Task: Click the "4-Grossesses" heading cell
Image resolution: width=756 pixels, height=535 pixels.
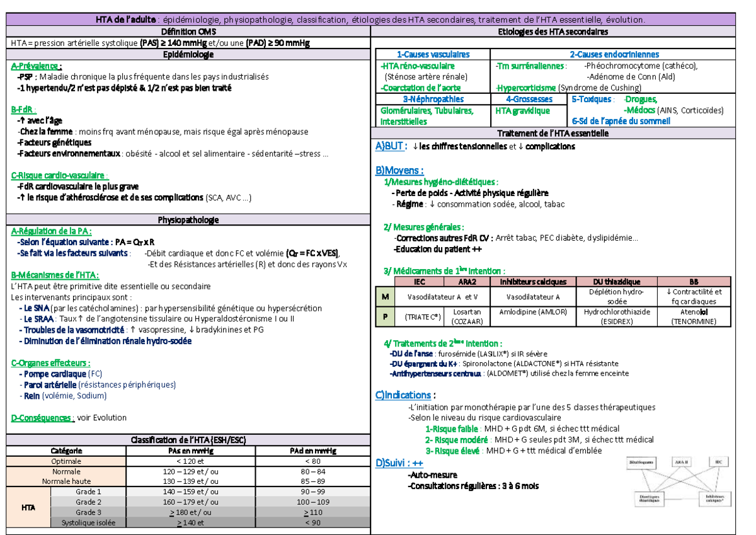Action: 529,99
